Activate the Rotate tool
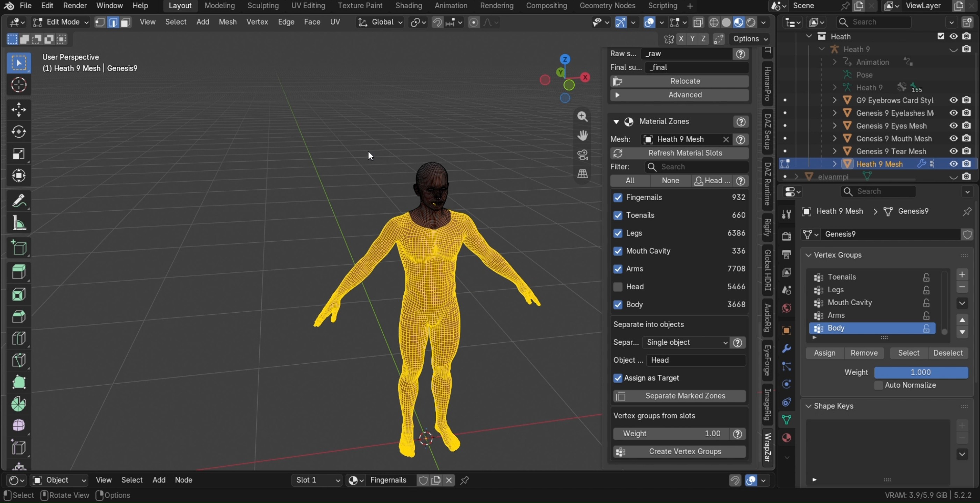This screenshot has height=503, width=980. coord(19,132)
